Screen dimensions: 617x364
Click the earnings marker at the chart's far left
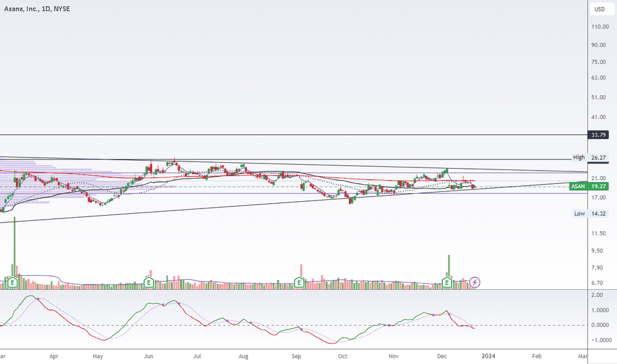coord(13,282)
